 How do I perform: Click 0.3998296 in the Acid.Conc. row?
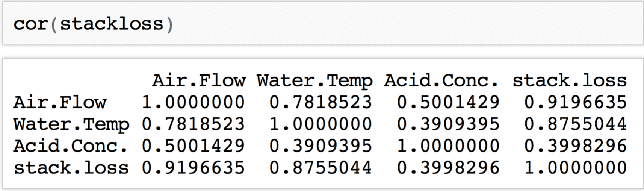(x=575, y=146)
